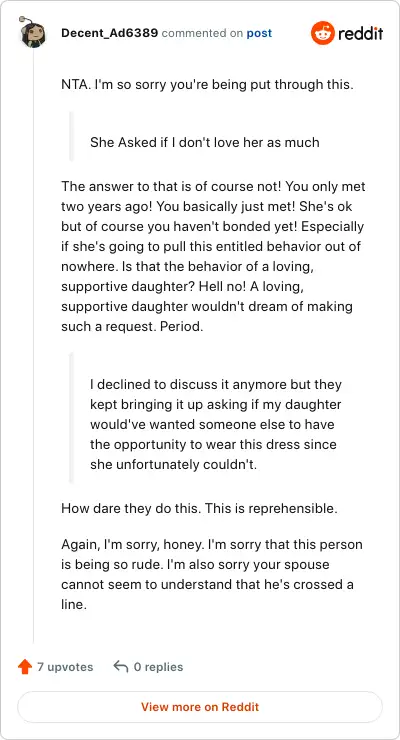Click the gray bar beside the first quote
This screenshot has width=400, height=740.
[x=72, y=137]
